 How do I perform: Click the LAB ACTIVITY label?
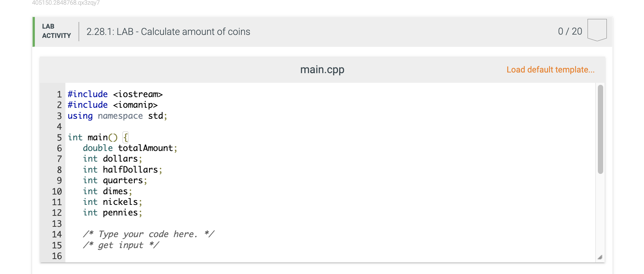click(x=56, y=31)
